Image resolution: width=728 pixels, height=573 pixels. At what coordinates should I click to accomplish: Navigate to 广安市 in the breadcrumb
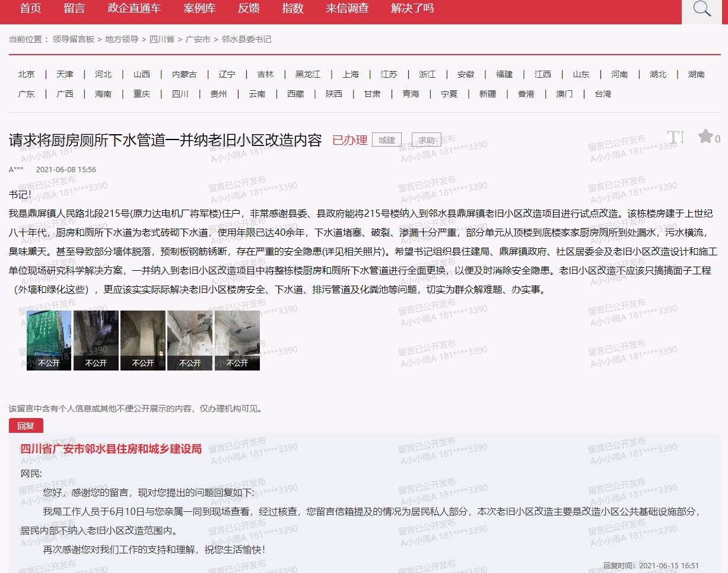tap(198, 39)
